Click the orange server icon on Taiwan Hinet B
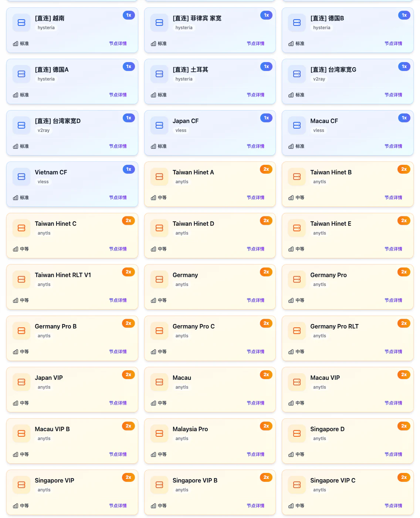The width and height of the screenshot is (420, 518). click(x=297, y=177)
